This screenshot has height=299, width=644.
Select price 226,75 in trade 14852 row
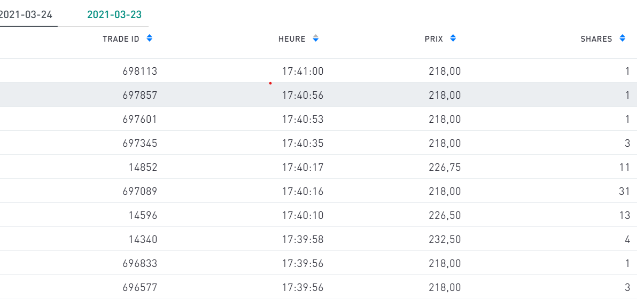tap(444, 167)
